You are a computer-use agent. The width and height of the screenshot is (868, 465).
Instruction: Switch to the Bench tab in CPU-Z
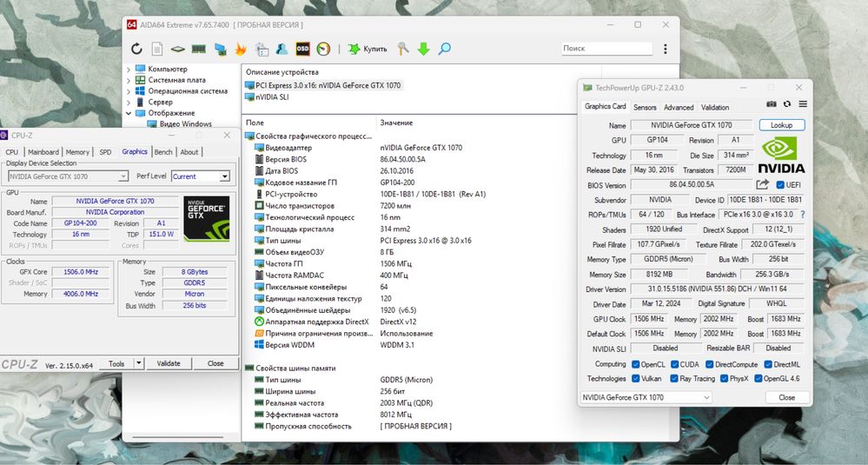(x=163, y=152)
